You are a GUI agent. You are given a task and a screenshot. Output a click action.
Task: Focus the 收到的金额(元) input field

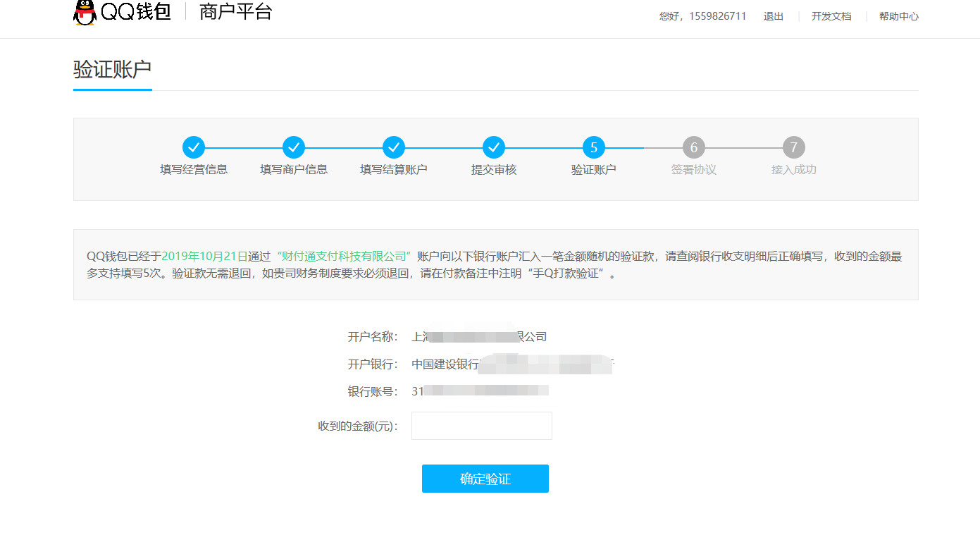pyautogui.click(x=482, y=426)
